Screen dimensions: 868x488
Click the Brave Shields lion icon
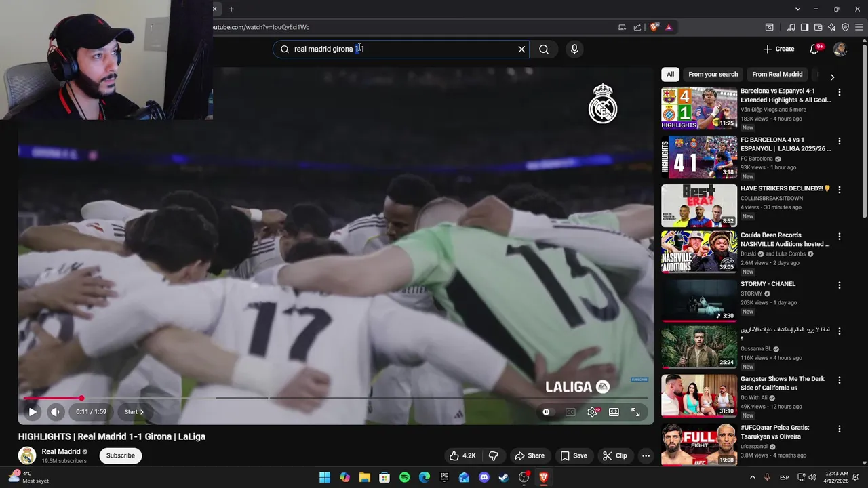click(x=654, y=27)
